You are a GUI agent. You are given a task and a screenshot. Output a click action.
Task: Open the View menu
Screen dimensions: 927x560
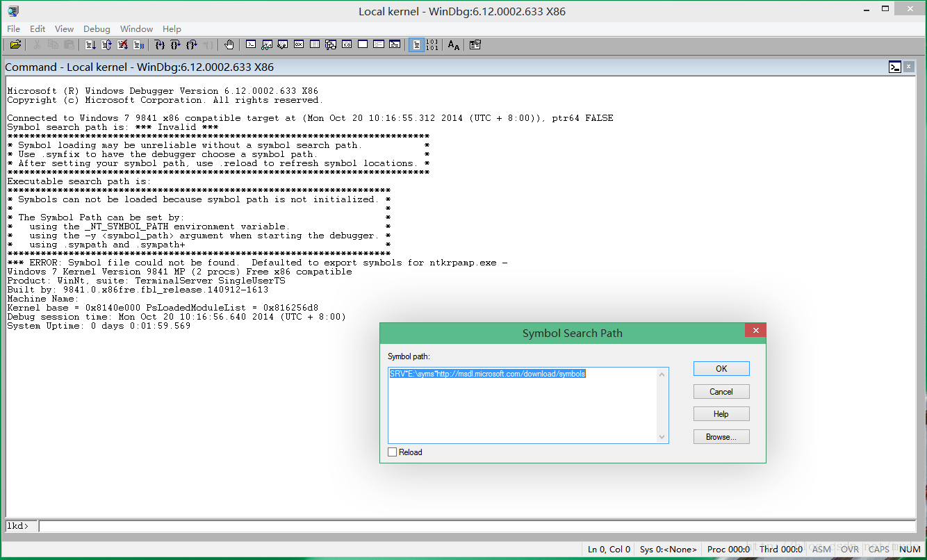[64, 28]
